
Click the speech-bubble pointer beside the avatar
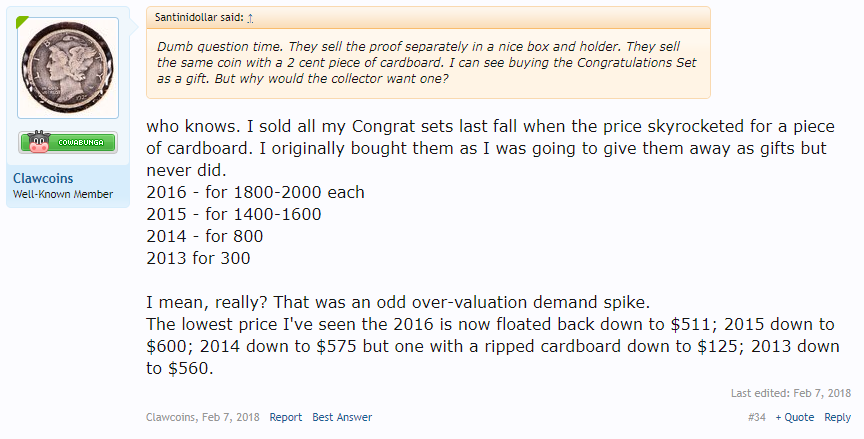click(x=133, y=24)
